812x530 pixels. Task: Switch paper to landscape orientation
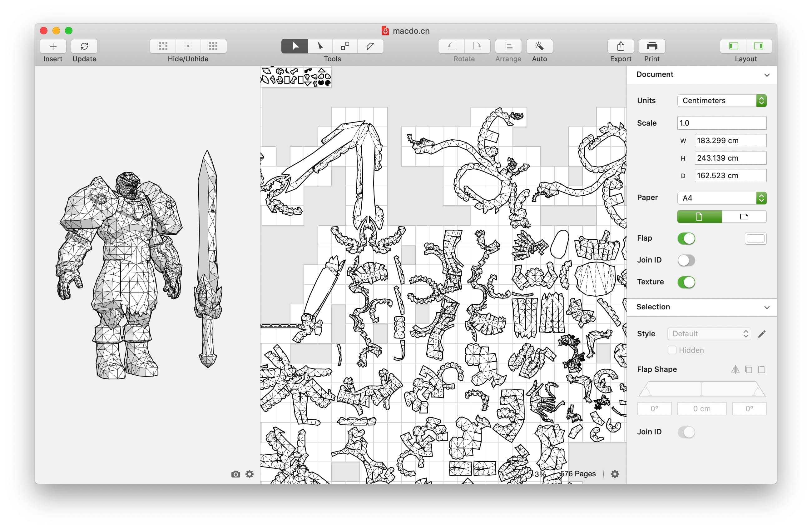[x=744, y=217]
